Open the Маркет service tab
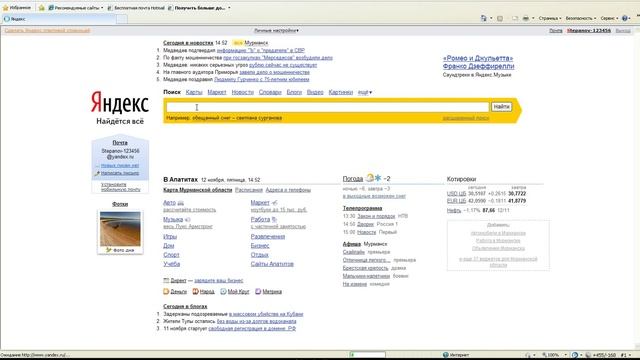The image size is (640, 360). pos(217,92)
